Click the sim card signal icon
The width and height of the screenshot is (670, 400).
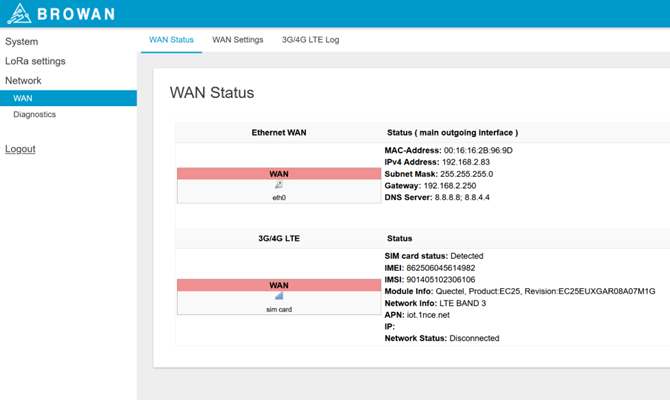279,296
